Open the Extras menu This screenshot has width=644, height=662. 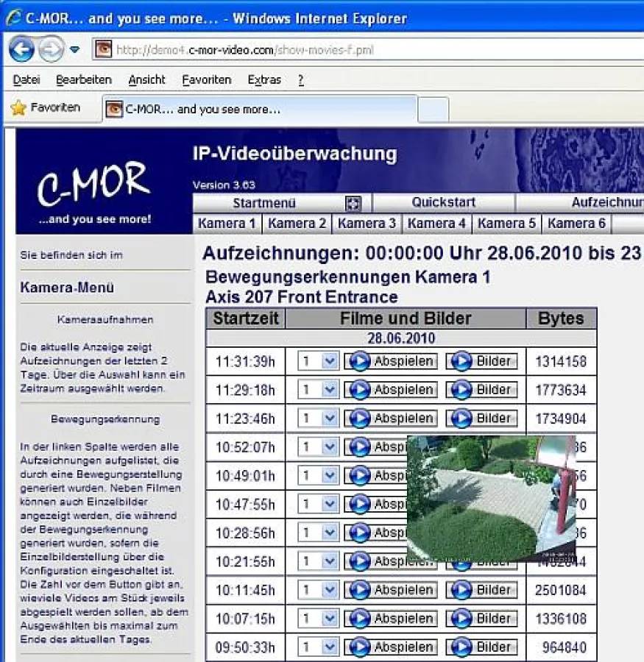(263, 79)
